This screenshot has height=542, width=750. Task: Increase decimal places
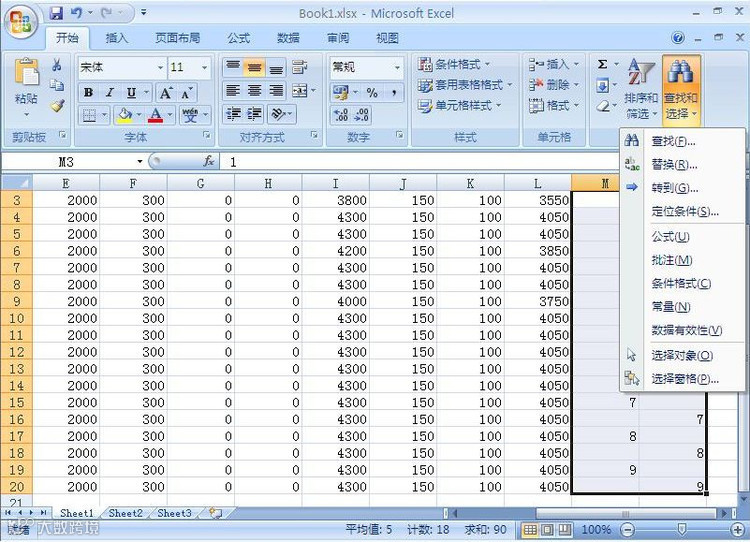click(341, 115)
